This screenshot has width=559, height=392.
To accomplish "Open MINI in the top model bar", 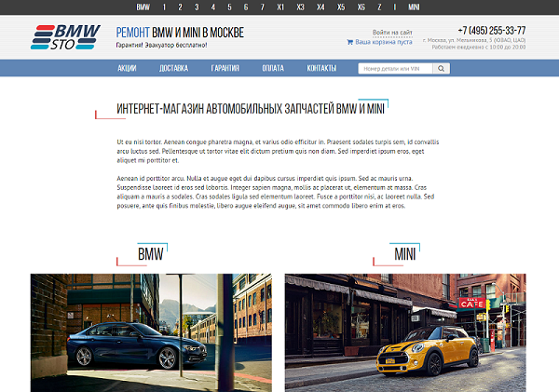I will (414, 7).
